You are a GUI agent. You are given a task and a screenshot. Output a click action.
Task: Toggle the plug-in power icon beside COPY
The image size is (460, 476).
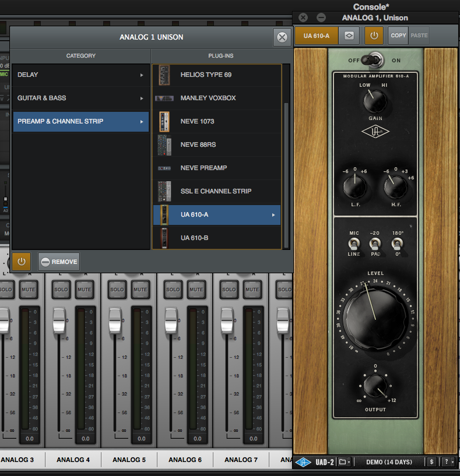click(374, 36)
